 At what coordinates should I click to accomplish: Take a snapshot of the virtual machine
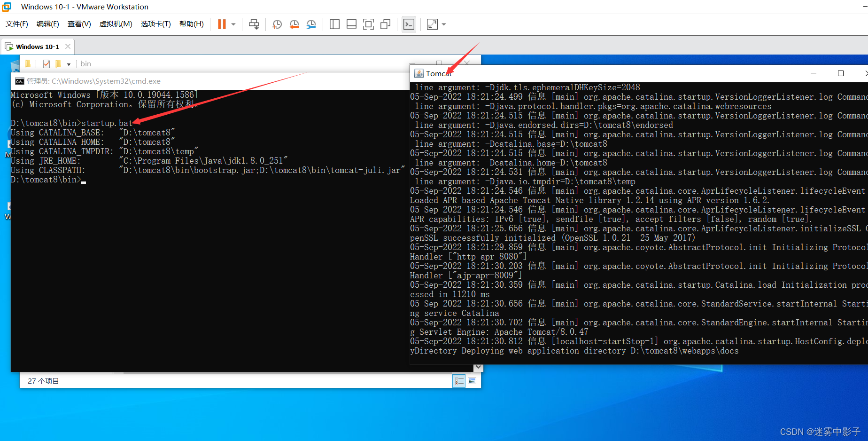tap(277, 24)
